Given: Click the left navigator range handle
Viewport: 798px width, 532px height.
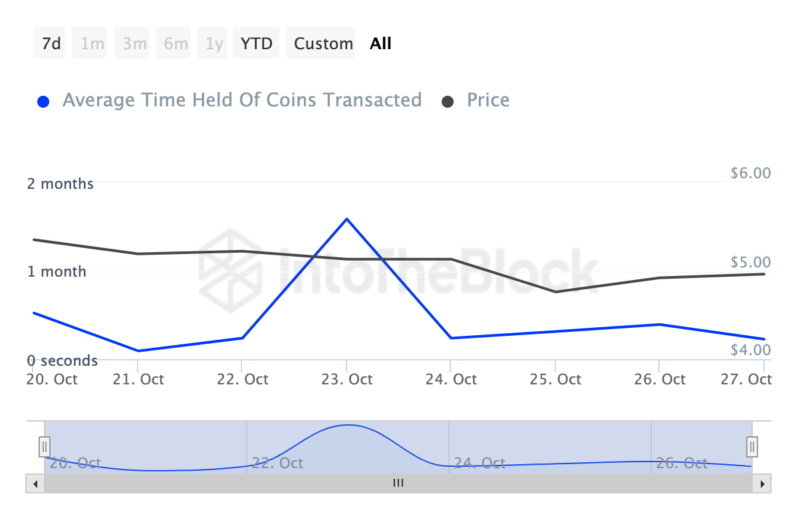Looking at the screenshot, I should 45,446.
